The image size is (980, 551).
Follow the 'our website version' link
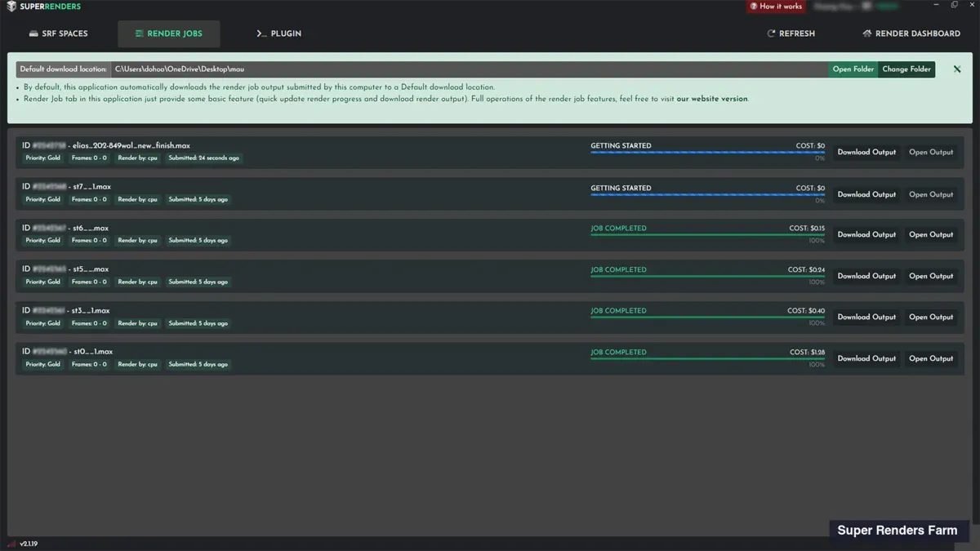point(711,99)
